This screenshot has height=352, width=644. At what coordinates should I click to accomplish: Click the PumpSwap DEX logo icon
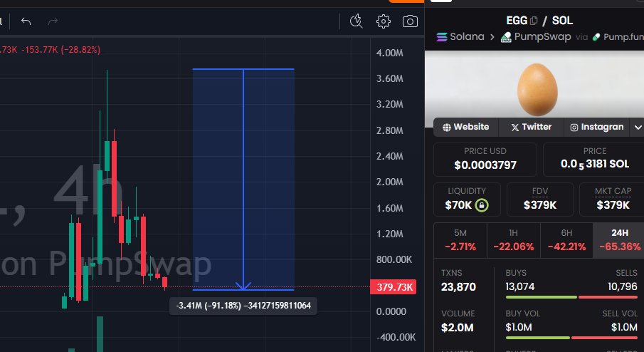pos(507,37)
